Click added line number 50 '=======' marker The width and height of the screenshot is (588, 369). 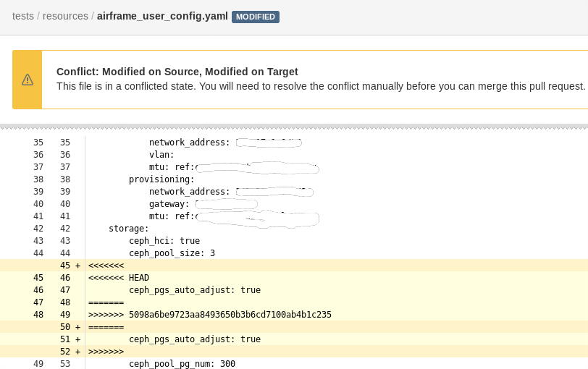(x=294, y=326)
